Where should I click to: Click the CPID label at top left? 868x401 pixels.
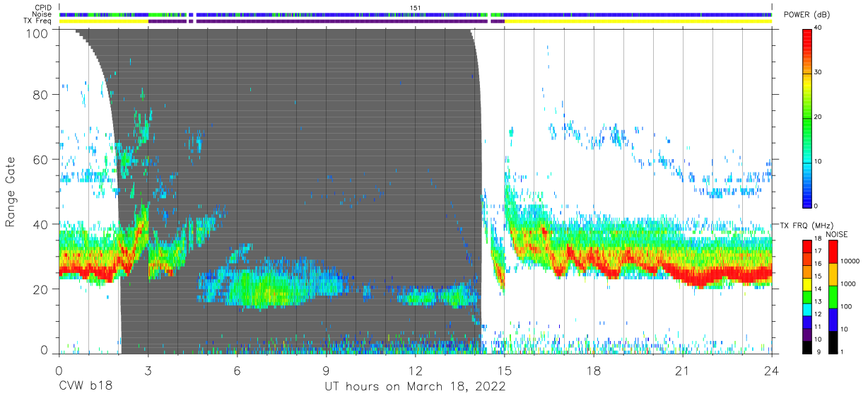tap(44, 8)
